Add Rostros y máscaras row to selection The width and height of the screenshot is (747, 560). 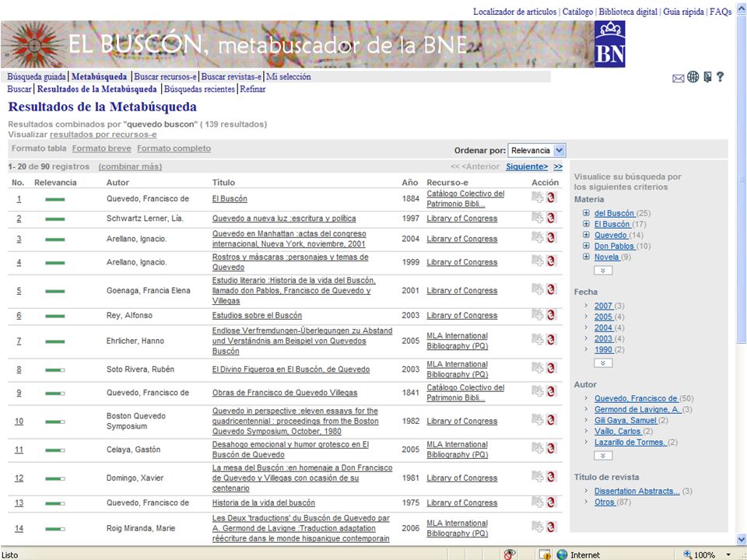click(x=538, y=261)
